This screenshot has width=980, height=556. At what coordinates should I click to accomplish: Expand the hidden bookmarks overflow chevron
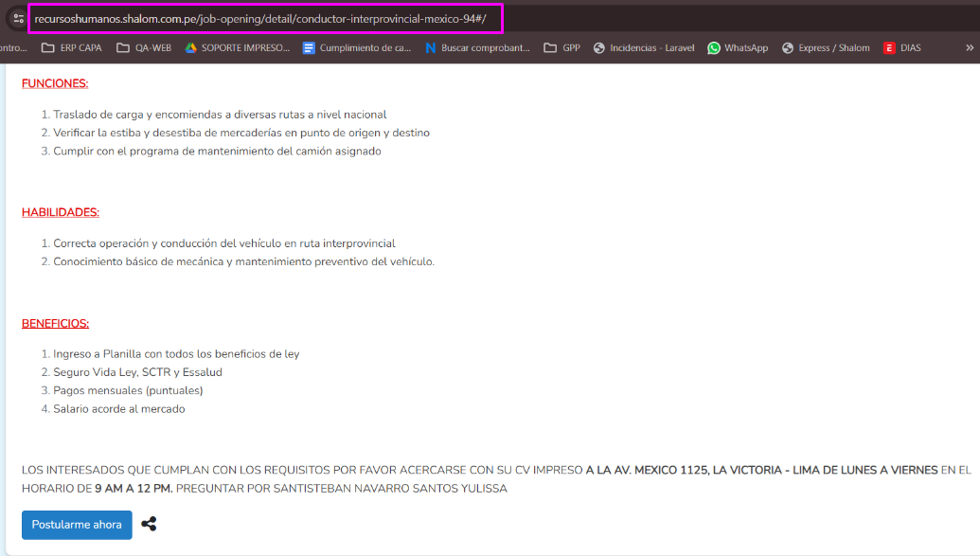[x=970, y=47]
